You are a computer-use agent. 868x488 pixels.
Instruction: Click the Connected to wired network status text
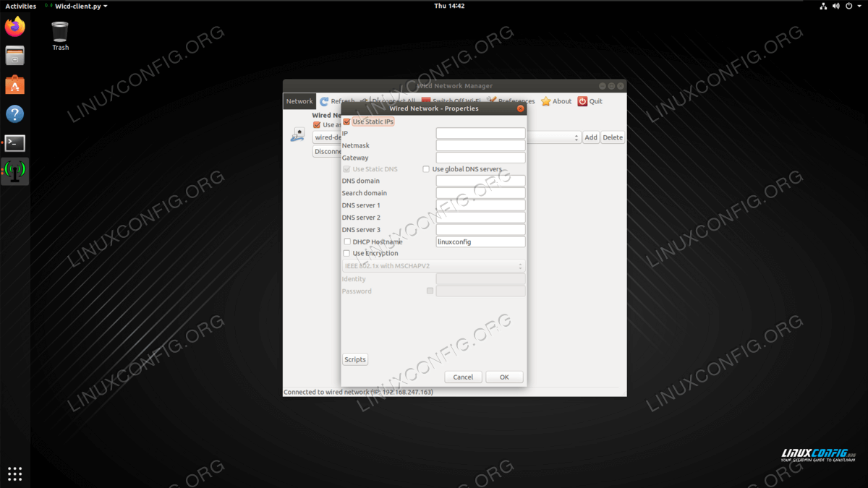click(x=358, y=392)
